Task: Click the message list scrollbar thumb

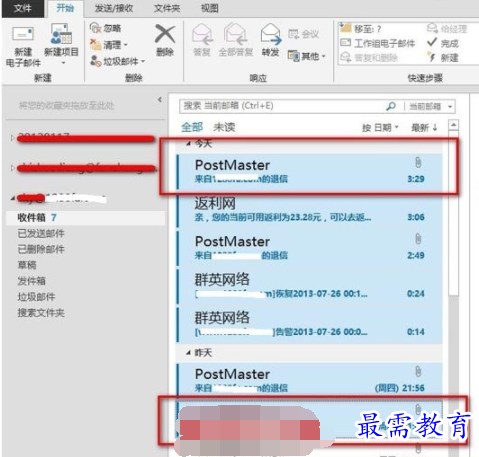Action: 453,213
